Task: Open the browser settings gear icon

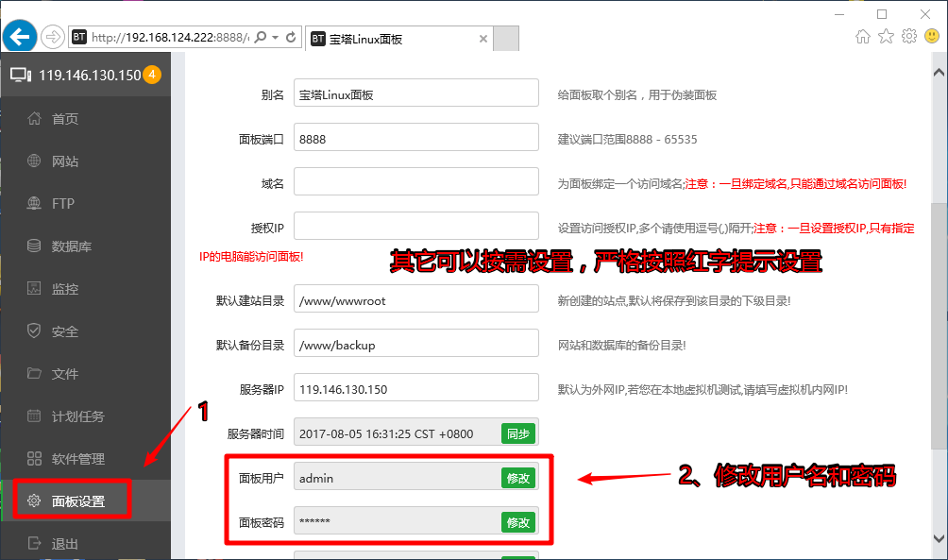Action: pyautogui.click(x=908, y=36)
